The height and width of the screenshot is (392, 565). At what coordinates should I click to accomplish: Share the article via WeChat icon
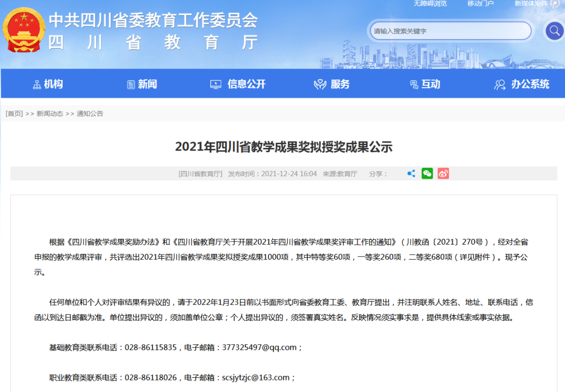tap(427, 173)
